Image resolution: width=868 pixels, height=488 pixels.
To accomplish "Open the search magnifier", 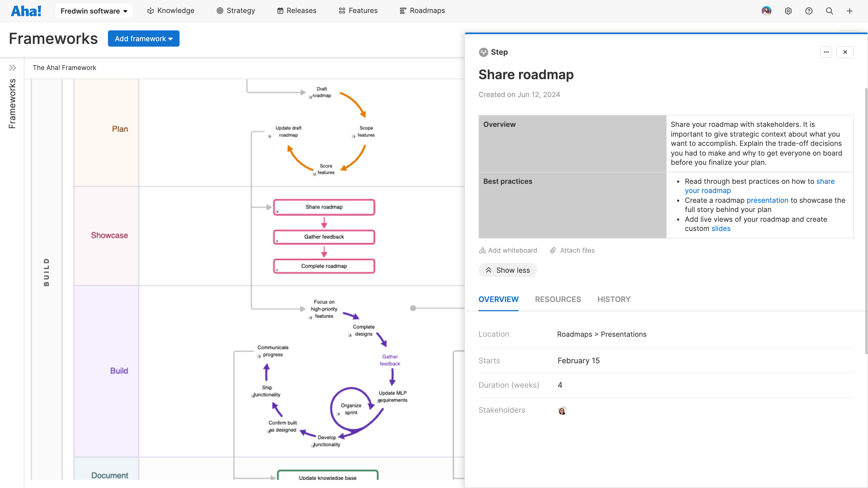I will [829, 11].
